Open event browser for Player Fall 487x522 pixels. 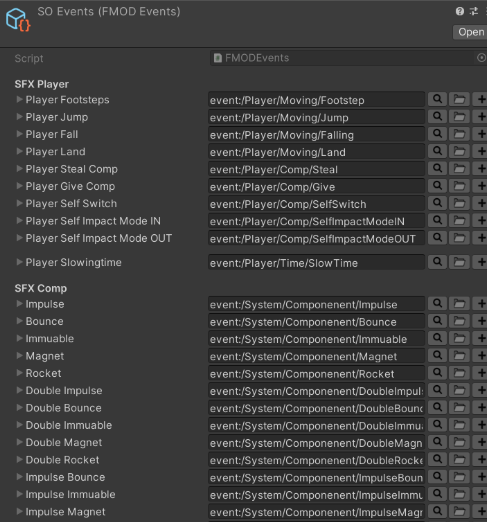click(459, 134)
